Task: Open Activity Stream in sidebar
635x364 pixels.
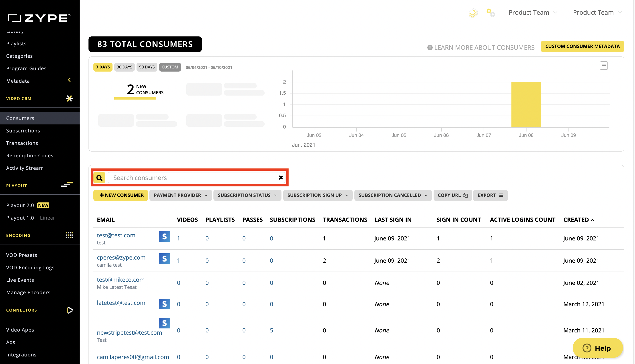Action: [25, 168]
